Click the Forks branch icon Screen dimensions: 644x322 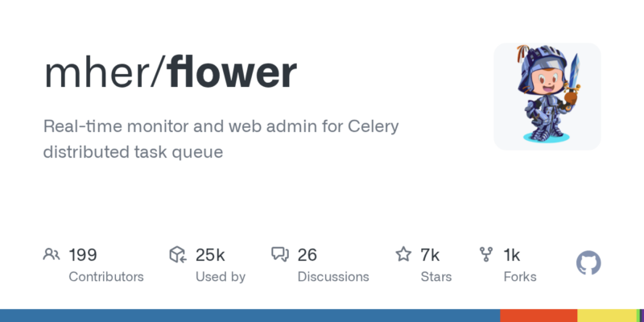[x=486, y=255]
